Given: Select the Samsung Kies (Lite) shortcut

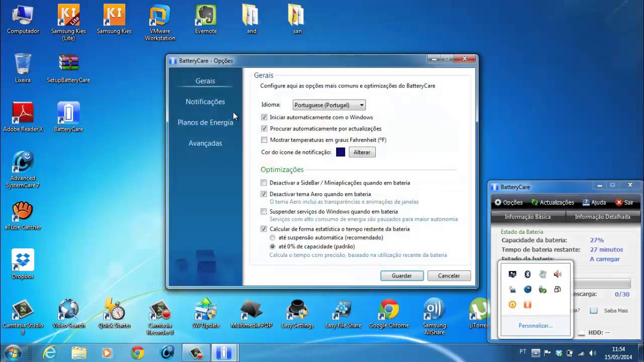Looking at the screenshot, I should coord(68,23).
